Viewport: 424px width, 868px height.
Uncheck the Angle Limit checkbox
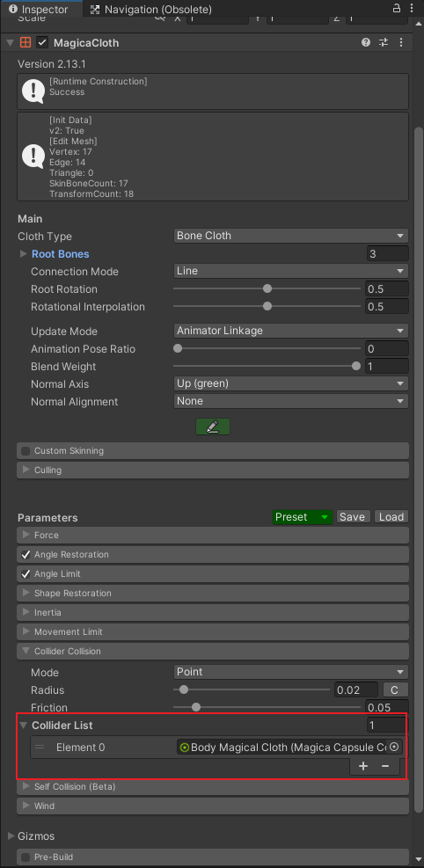26,574
